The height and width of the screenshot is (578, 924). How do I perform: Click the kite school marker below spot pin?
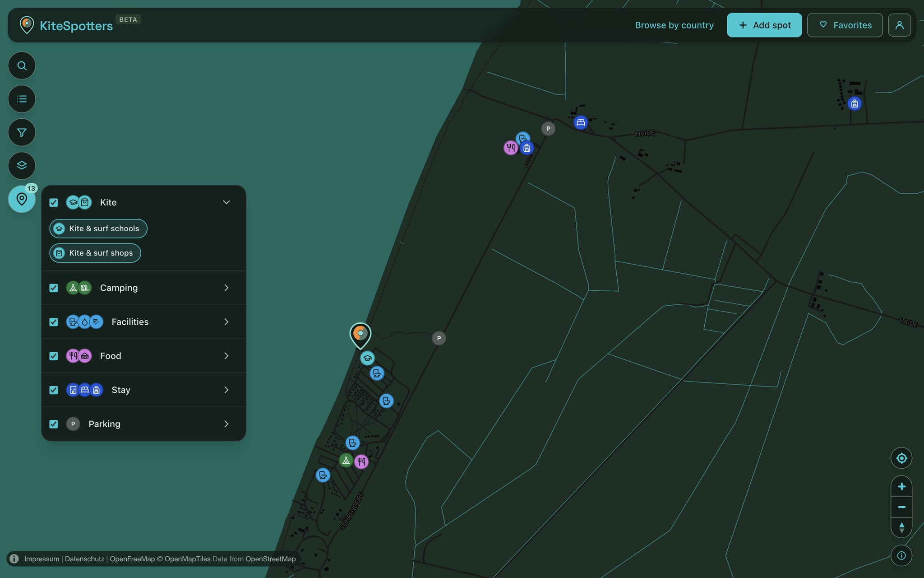coord(367,359)
